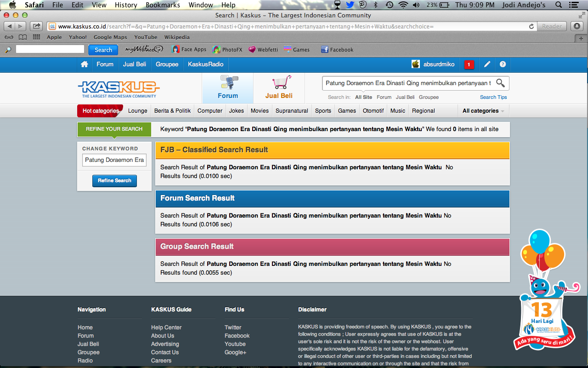This screenshot has width=588, height=368.
Task: Open Search Tips link
Action: (493, 97)
